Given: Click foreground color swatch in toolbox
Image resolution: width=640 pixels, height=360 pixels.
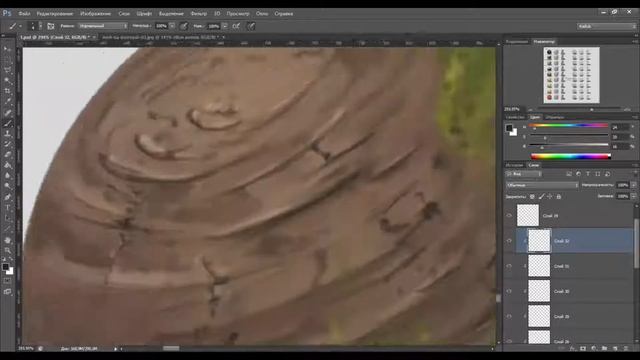Looking at the screenshot, I should click(5, 267).
